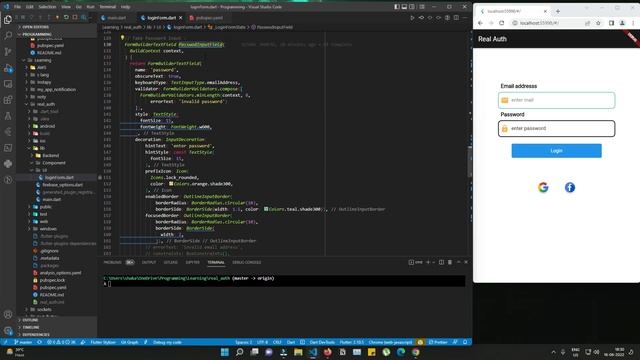
Task: Open taskbar Search
Action: point(240,352)
